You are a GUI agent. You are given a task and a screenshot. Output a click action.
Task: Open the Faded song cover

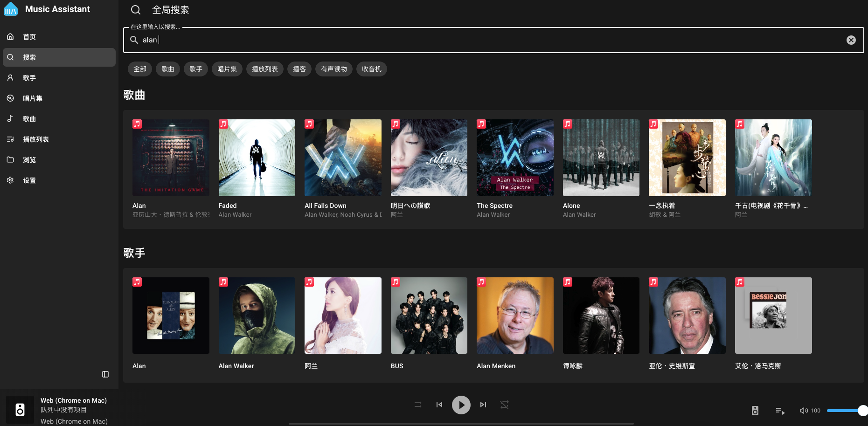pyautogui.click(x=257, y=158)
